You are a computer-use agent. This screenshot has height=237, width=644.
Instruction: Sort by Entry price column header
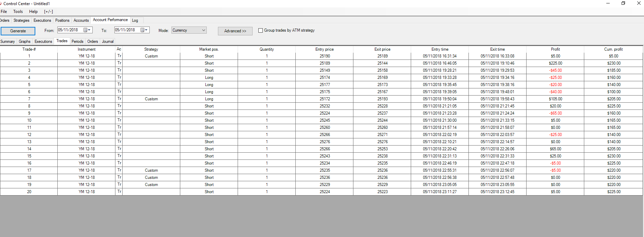325,49
